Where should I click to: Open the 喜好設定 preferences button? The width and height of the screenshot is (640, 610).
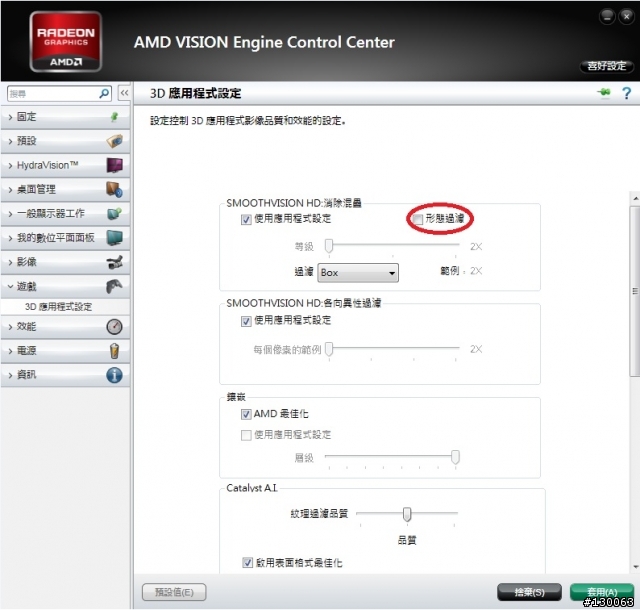point(607,66)
